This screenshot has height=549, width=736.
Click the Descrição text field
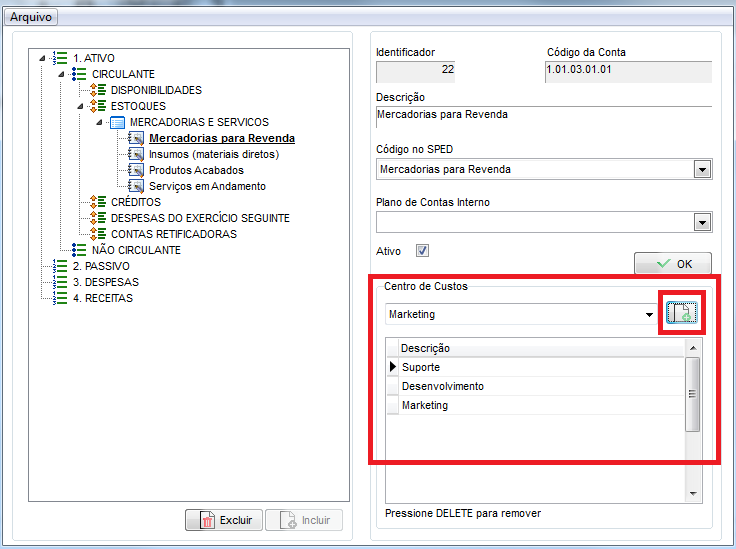pyautogui.click(x=543, y=115)
